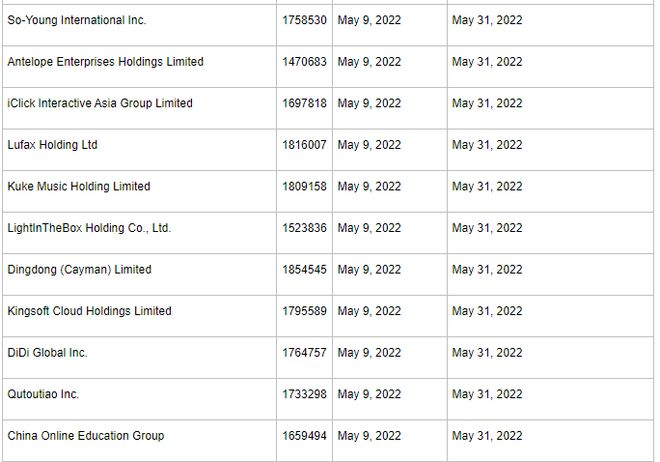Select the Qutoutiao Inc. cell
The width and height of the screenshot is (660, 462).
43,394
